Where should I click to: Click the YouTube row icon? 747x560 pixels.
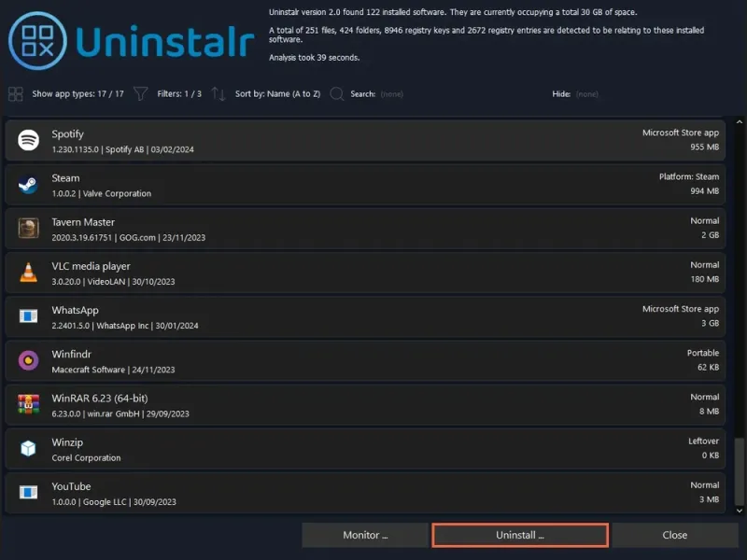(x=29, y=493)
